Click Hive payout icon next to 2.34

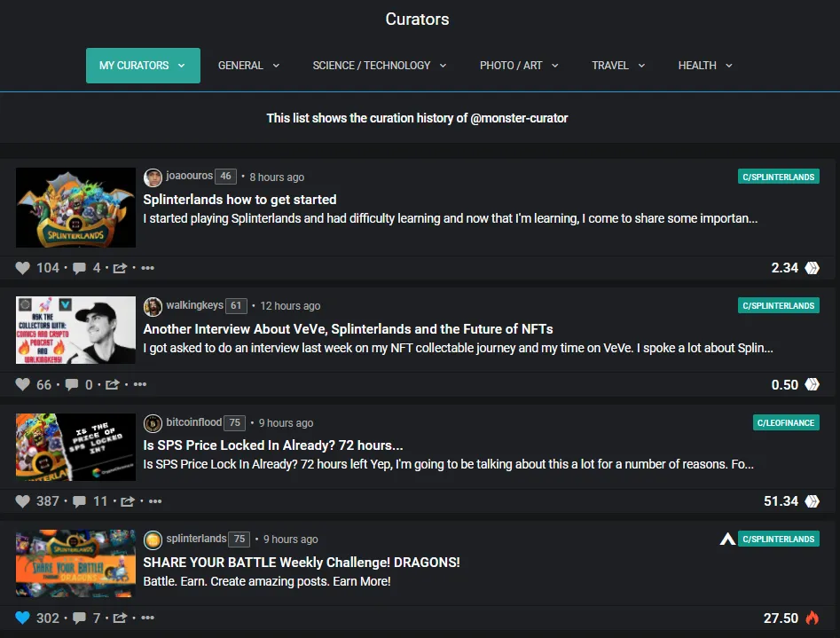point(813,267)
